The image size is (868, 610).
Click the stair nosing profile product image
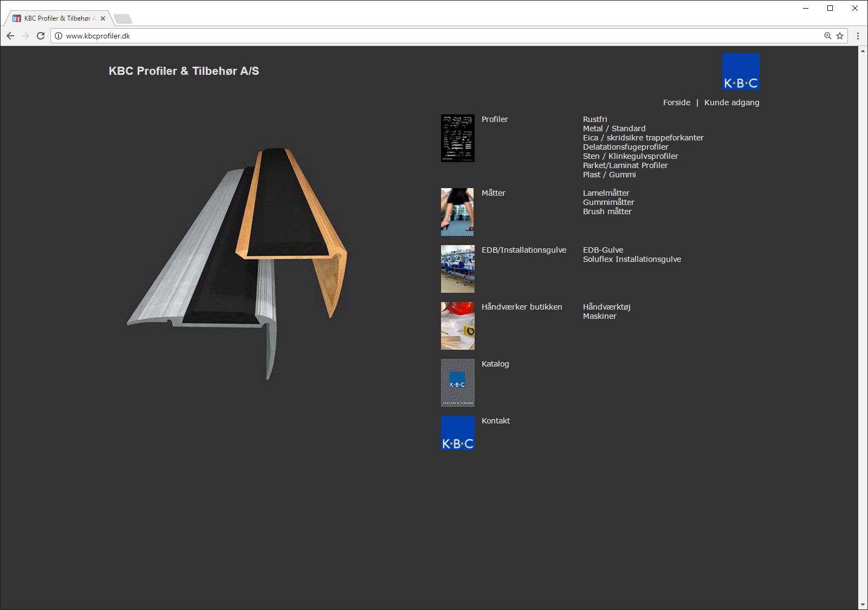pyautogui.click(x=237, y=264)
